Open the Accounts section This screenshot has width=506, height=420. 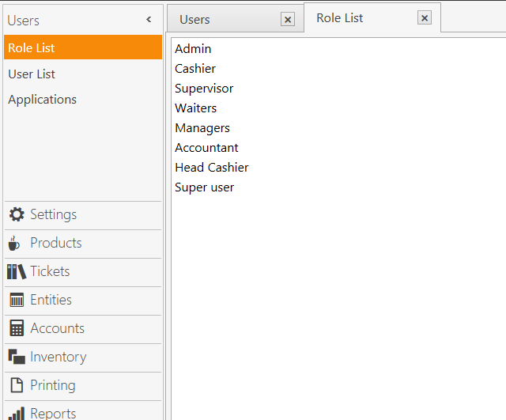tap(83, 328)
